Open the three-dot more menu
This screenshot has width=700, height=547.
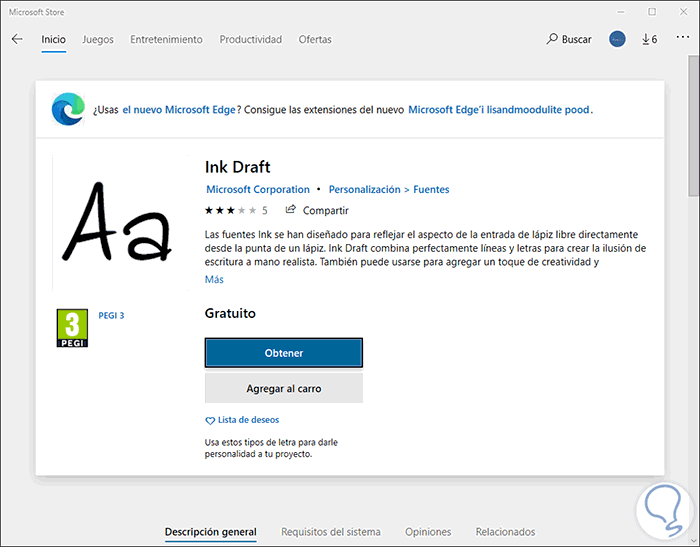click(x=683, y=37)
